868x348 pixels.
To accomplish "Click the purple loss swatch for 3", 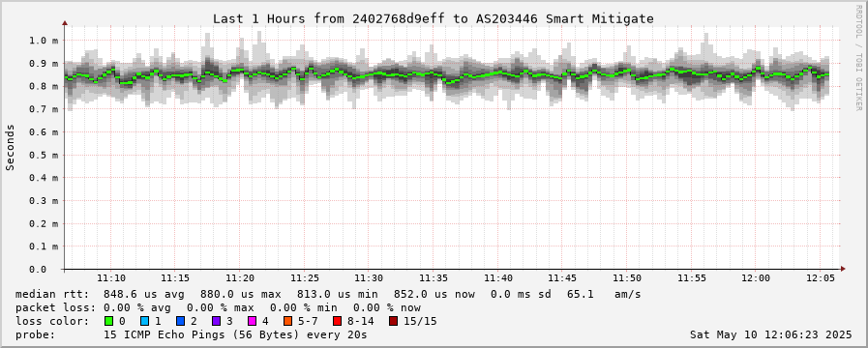I will tap(216, 321).
